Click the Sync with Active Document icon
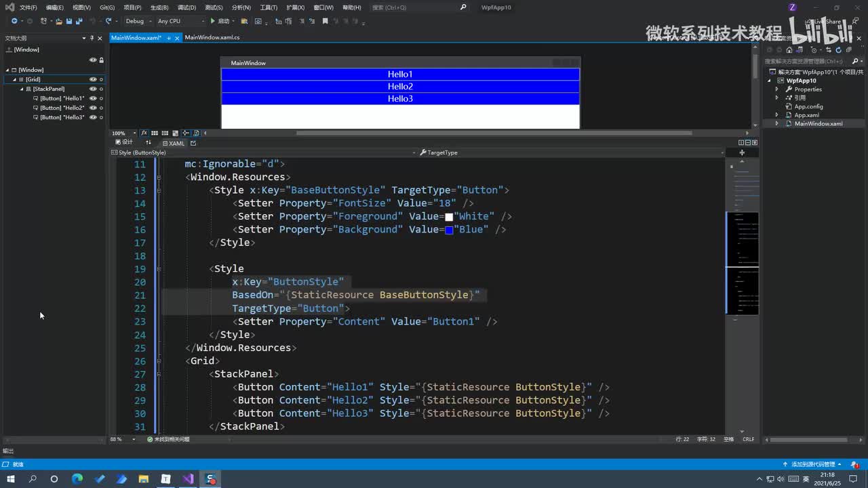 829,49
